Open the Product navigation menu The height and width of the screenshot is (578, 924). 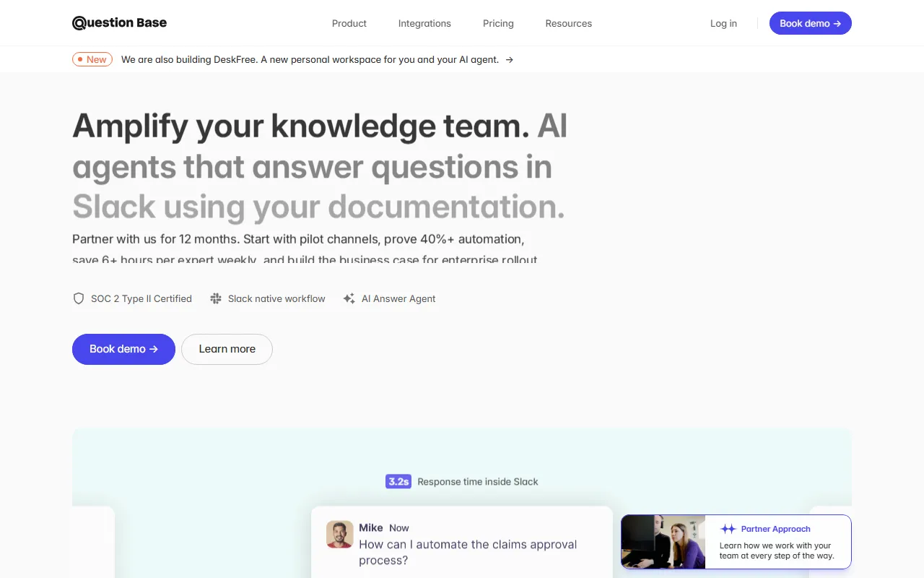(349, 23)
